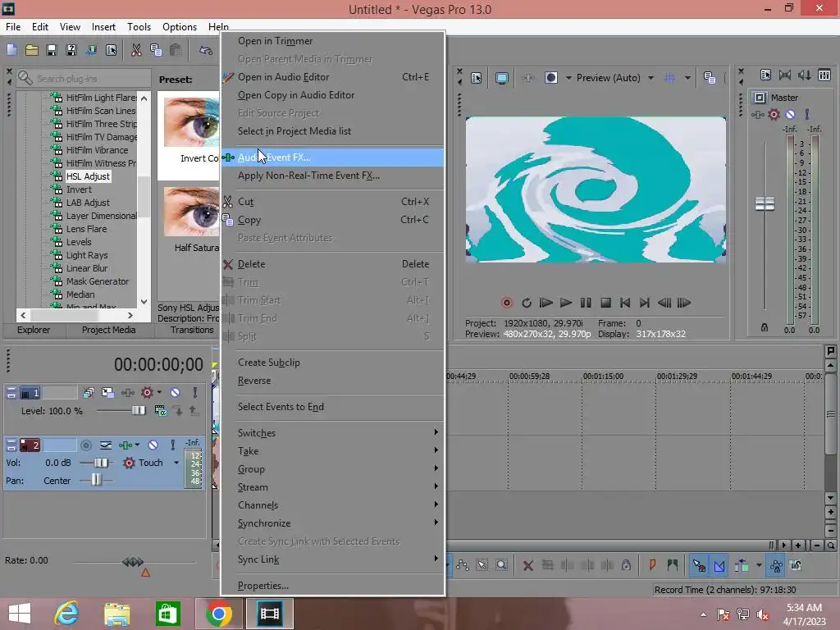Jump to the end with Go to End

[645, 303]
